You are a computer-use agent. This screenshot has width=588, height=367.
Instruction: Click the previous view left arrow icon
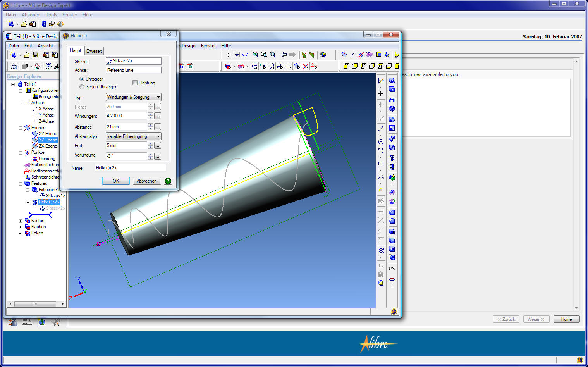(284, 55)
